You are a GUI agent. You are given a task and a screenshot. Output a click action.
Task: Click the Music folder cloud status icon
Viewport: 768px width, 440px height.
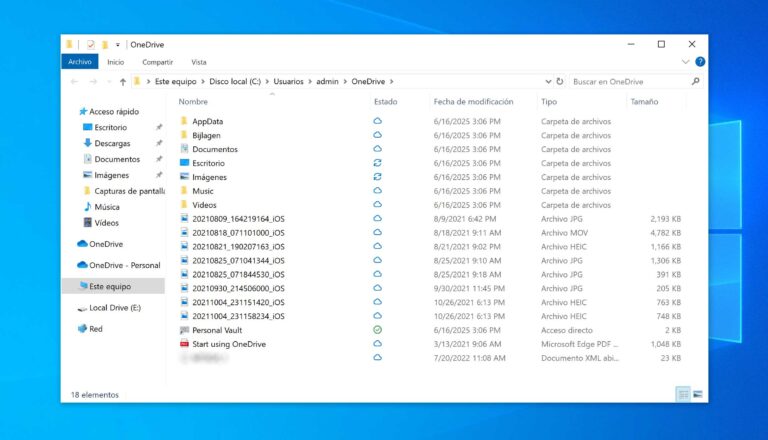(377, 190)
